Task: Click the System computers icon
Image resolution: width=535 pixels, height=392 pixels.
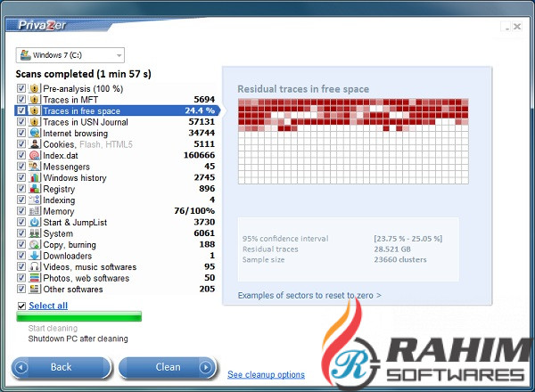Action: 35,233
